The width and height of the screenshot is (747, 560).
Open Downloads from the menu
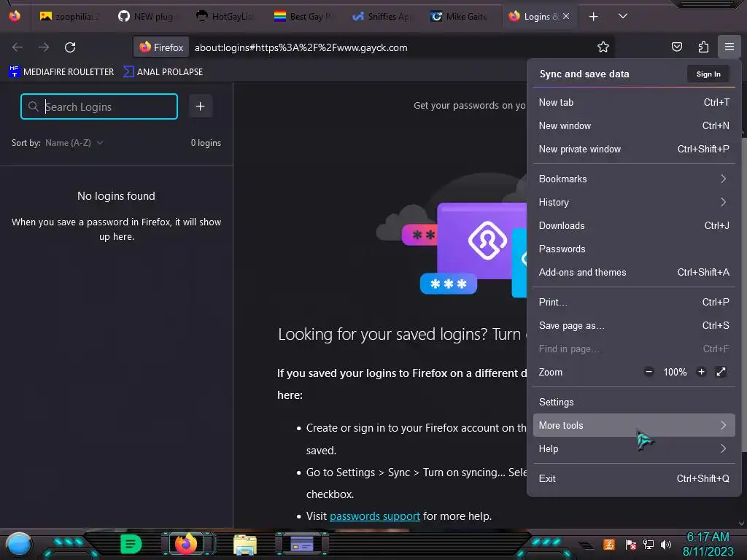634,226
